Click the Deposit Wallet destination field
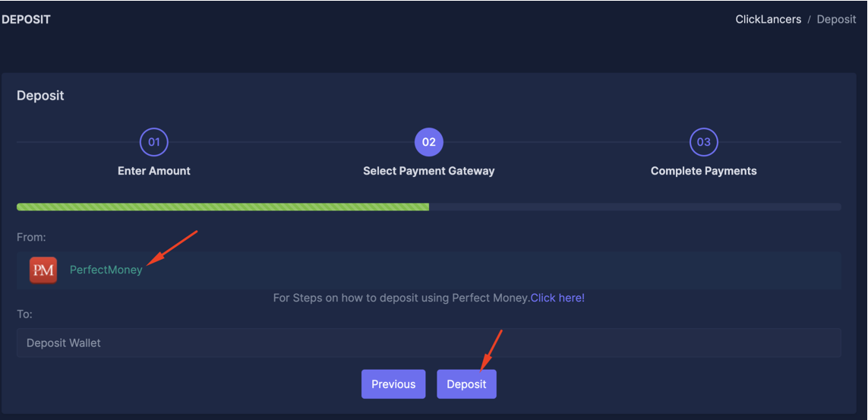The height and width of the screenshot is (420, 868). (x=428, y=343)
